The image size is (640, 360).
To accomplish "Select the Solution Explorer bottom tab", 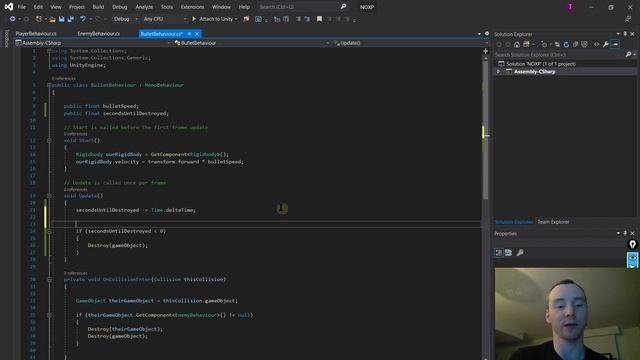I will (513, 222).
